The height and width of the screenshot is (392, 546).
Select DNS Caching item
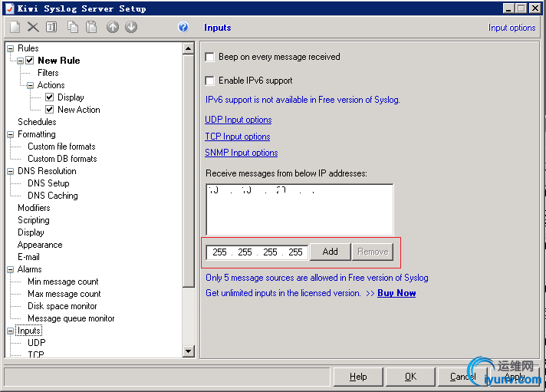click(x=53, y=196)
